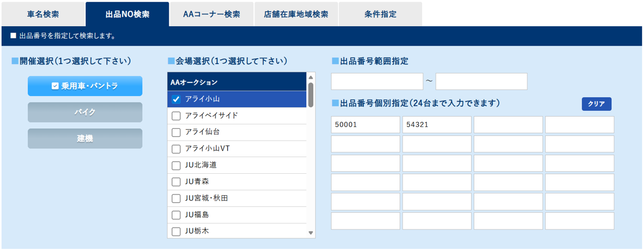Open the 店舗在庫地域検索 tab
Image resolution: width=644 pixels, height=252 pixels.
[x=296, y=14]
